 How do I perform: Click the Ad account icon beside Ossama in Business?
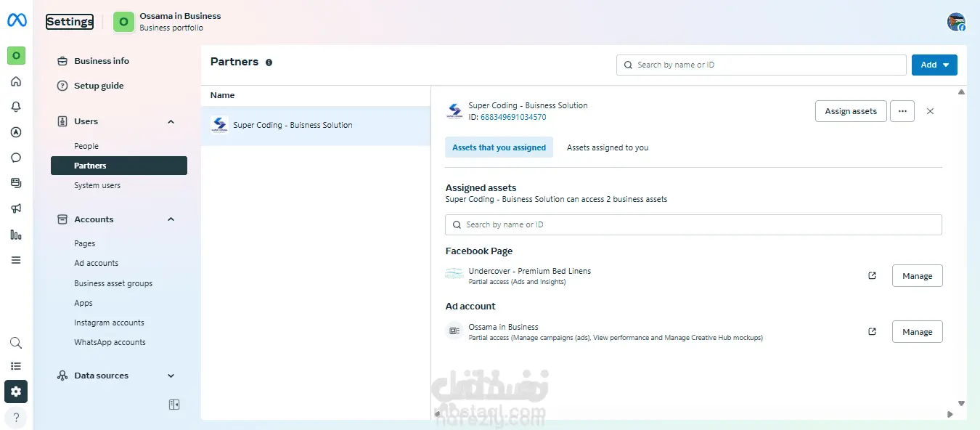(x=454, y=331)
